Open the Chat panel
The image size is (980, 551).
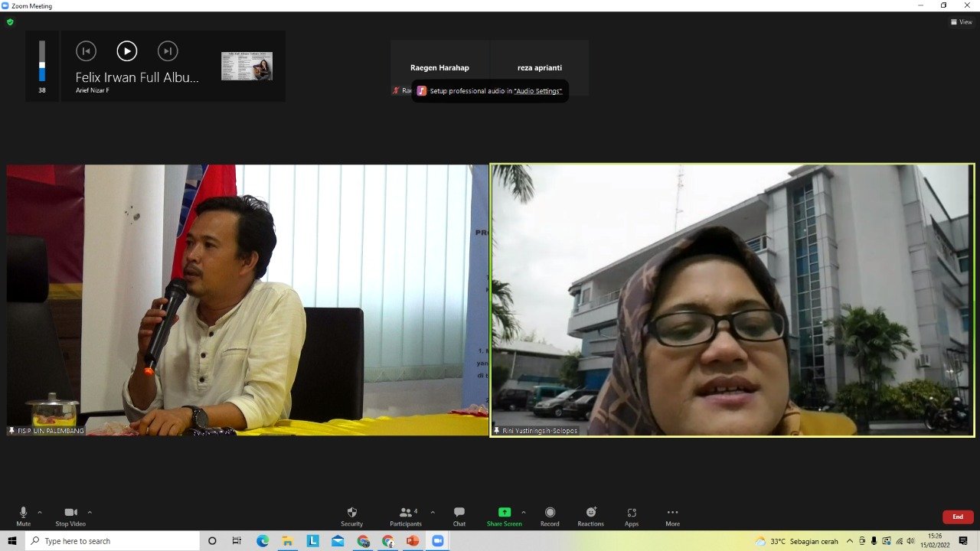pyautogui.click(x=459, y=513)
